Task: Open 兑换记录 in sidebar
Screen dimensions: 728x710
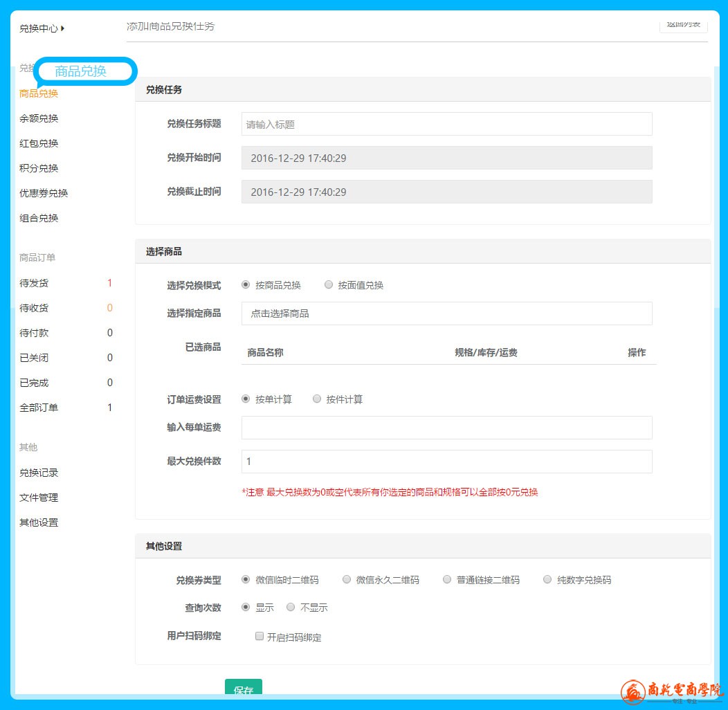Action: (x=39, y=473)
